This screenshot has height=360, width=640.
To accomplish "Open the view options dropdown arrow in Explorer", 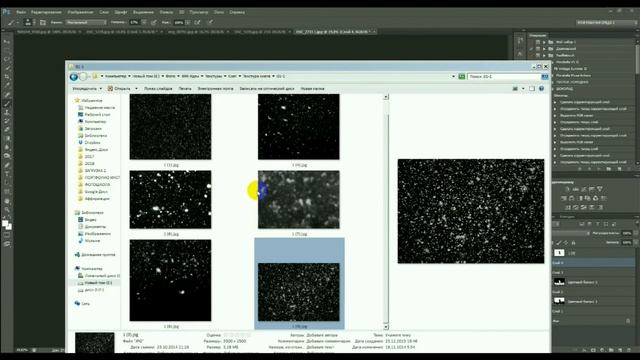I will click(x=523, y=89).
